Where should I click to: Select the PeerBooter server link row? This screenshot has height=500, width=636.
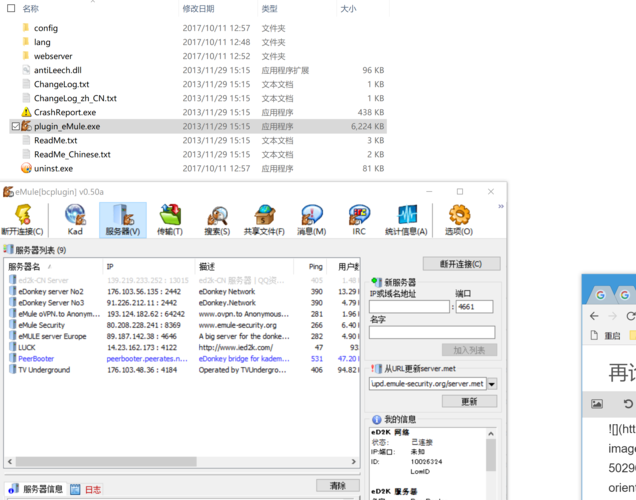[183, 358]
